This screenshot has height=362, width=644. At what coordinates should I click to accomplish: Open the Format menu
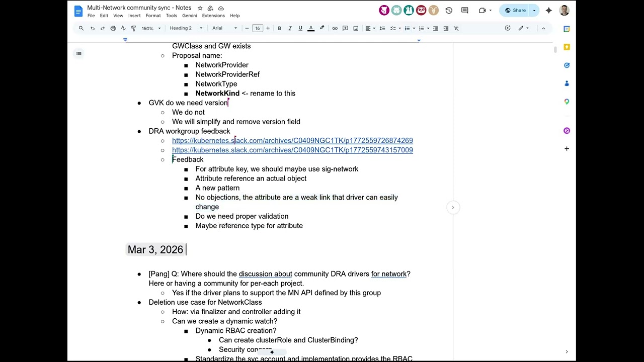point(153,16)
